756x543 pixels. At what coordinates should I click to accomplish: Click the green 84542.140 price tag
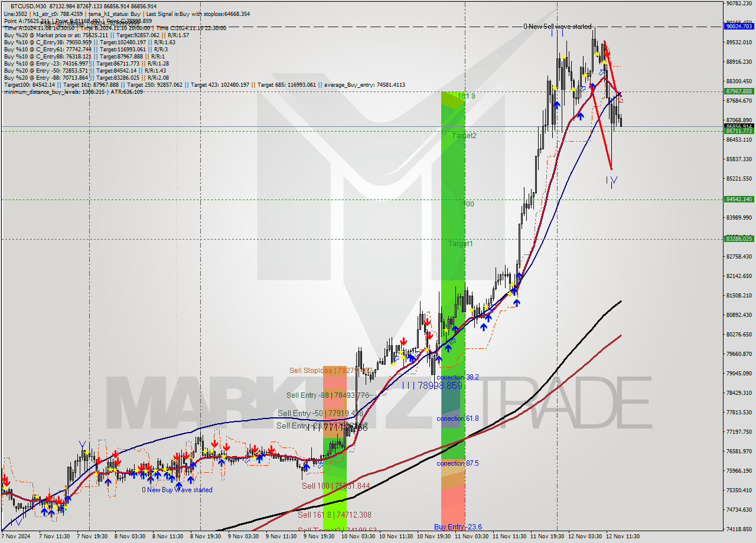point(739,199)
